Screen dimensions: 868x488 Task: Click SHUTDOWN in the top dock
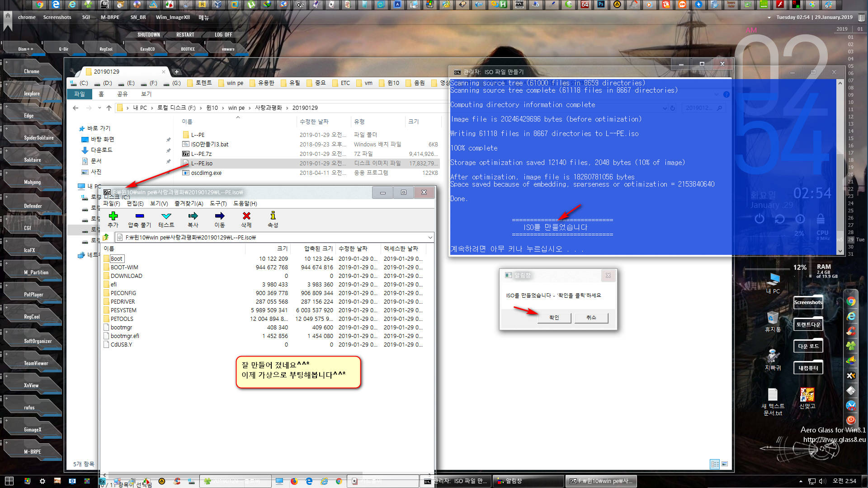149,35
